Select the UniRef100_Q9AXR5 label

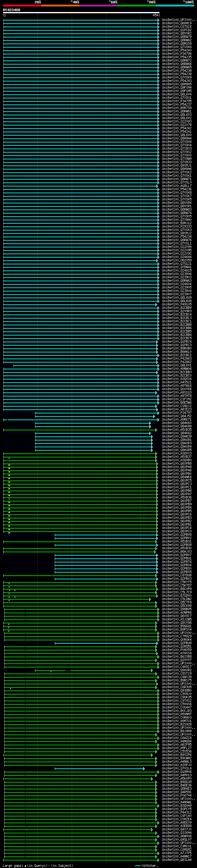coord(176,450)
